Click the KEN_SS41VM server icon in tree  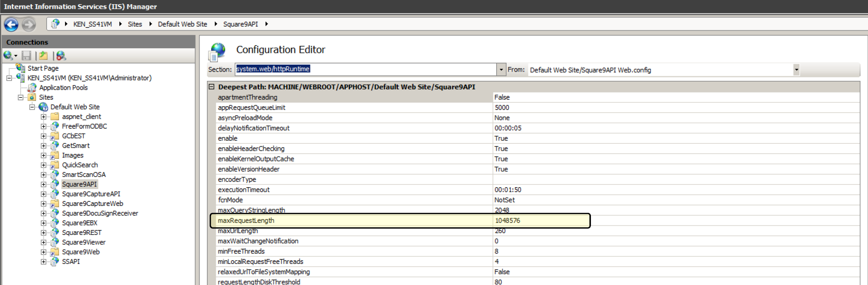coord(21,78)
